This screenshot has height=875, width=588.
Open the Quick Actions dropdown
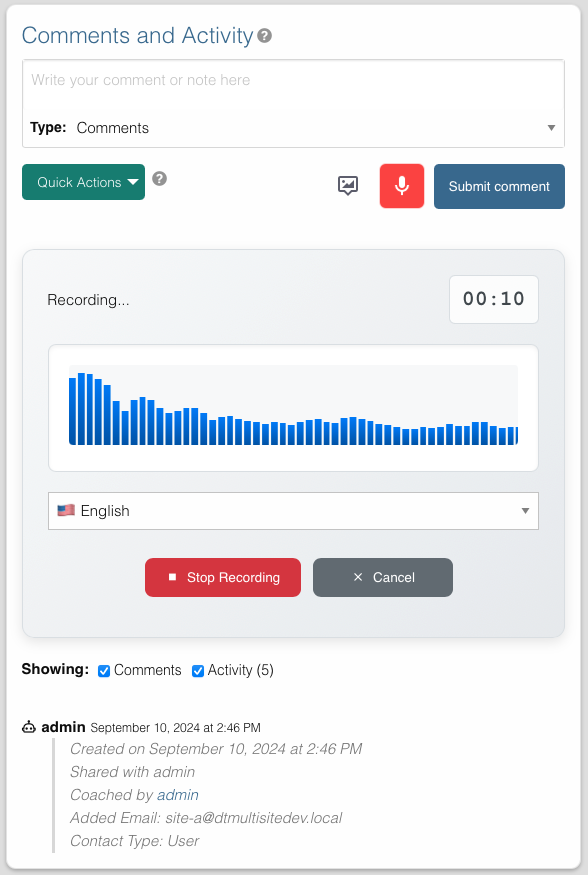click(83, 182)
